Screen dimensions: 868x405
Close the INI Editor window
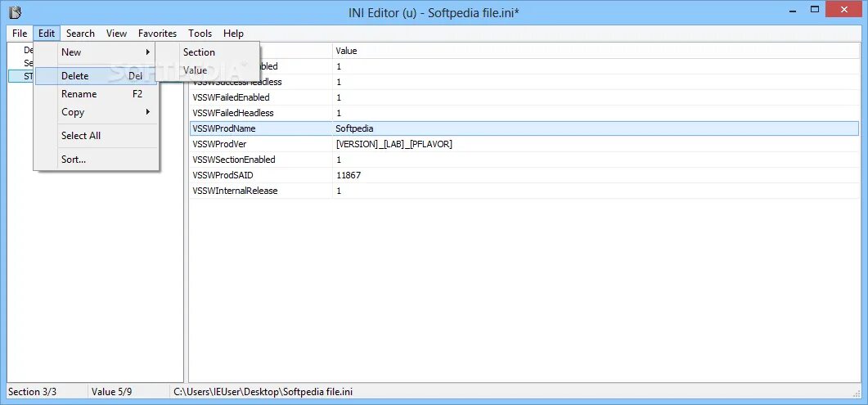point(843,9)
